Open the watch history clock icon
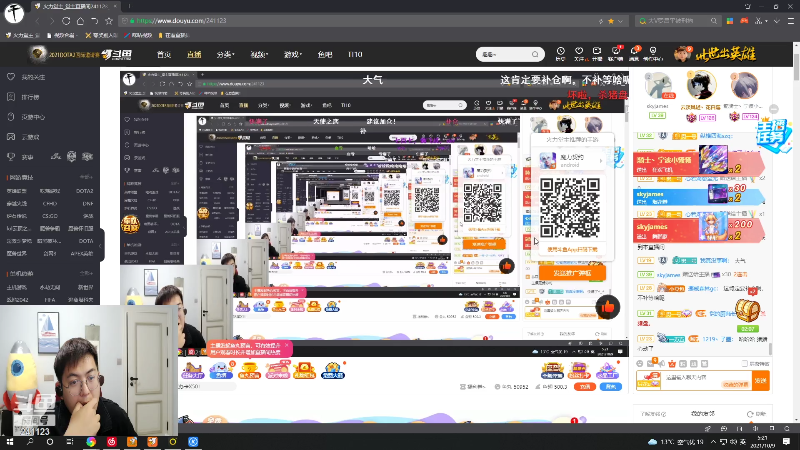 560,53
